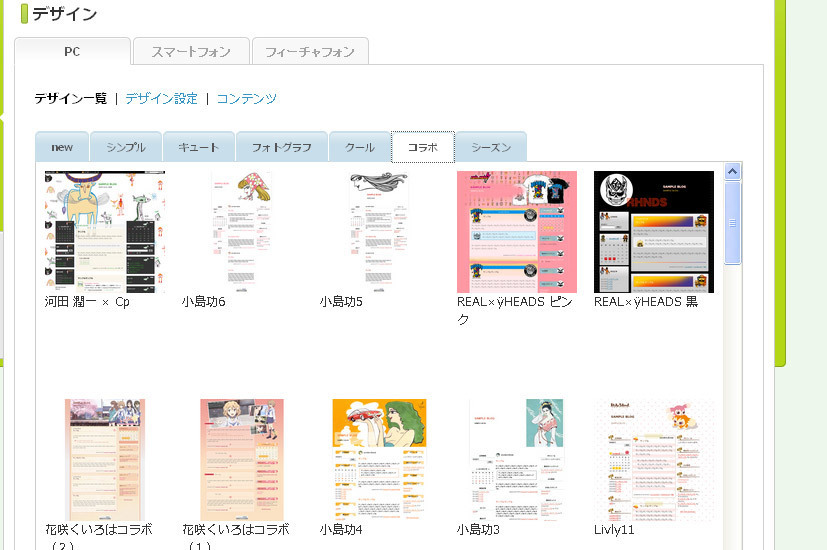Click the 花咲くいろはコラボ（2）caption
Screen dimensions: 827x550
click(99, 536)
